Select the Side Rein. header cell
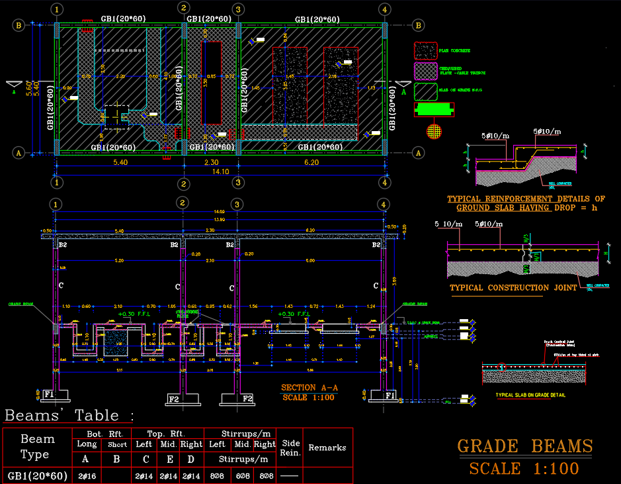 coord(290,448)
